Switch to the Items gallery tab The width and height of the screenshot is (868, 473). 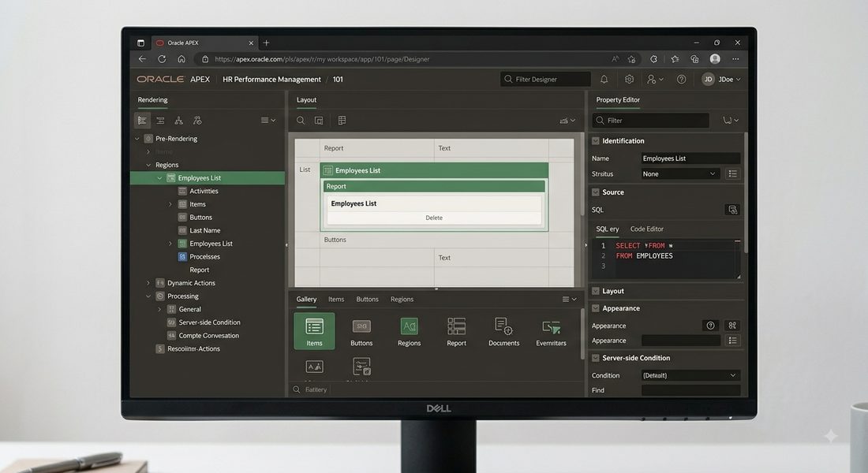336,300
